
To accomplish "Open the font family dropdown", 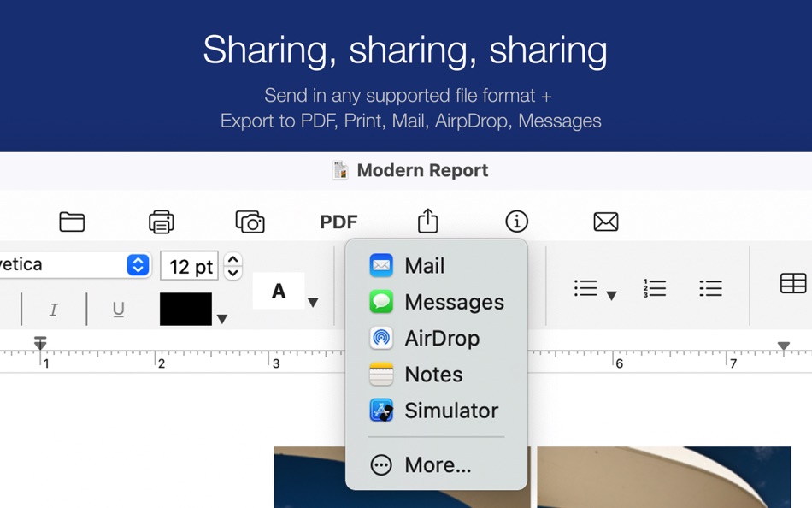I will [138, 265].
